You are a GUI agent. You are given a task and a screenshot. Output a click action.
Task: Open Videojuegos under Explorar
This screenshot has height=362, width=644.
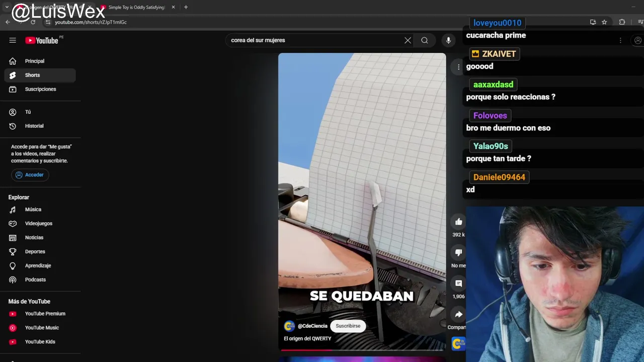click(x=40, y=223)
